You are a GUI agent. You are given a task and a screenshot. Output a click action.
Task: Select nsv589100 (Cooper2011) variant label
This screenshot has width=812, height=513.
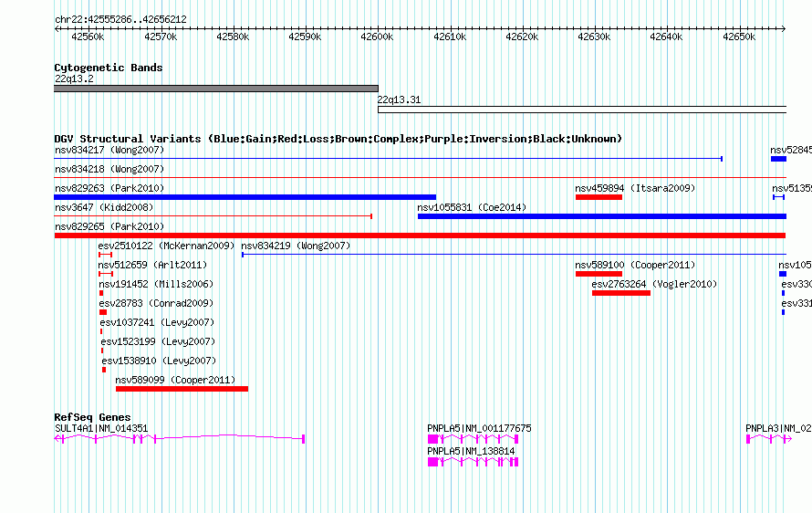click(635, 265)
